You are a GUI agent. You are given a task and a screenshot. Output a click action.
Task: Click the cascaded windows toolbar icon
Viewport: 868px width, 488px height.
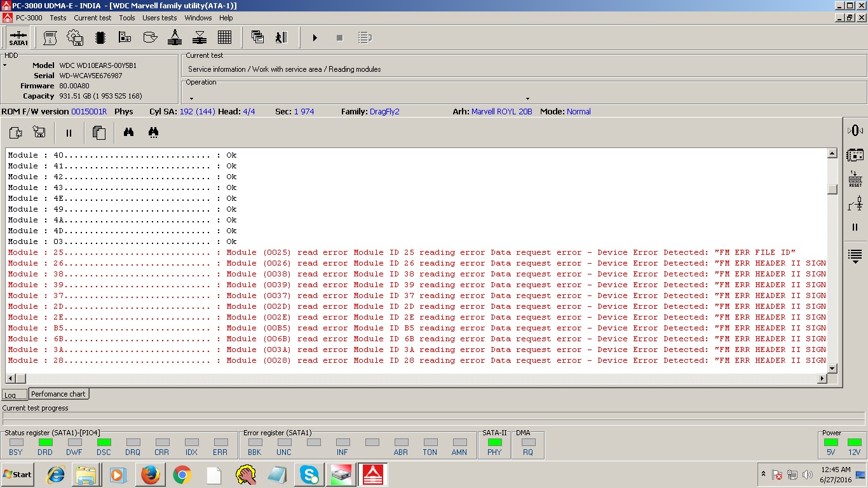257,37
